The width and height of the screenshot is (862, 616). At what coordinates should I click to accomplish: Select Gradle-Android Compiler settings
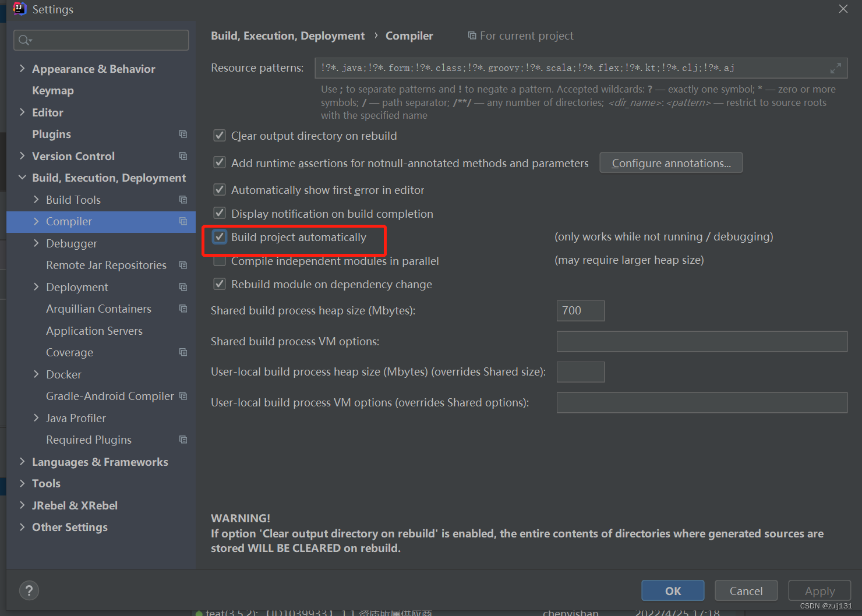click(x=110, y=396)
